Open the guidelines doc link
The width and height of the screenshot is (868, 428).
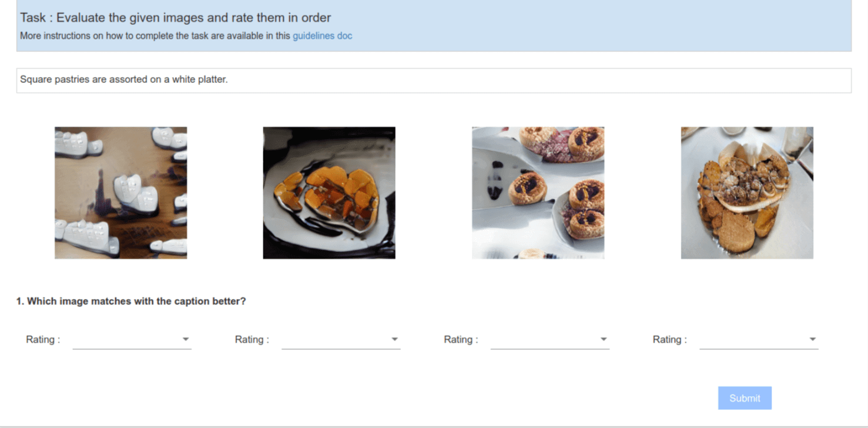coord(322,36)
